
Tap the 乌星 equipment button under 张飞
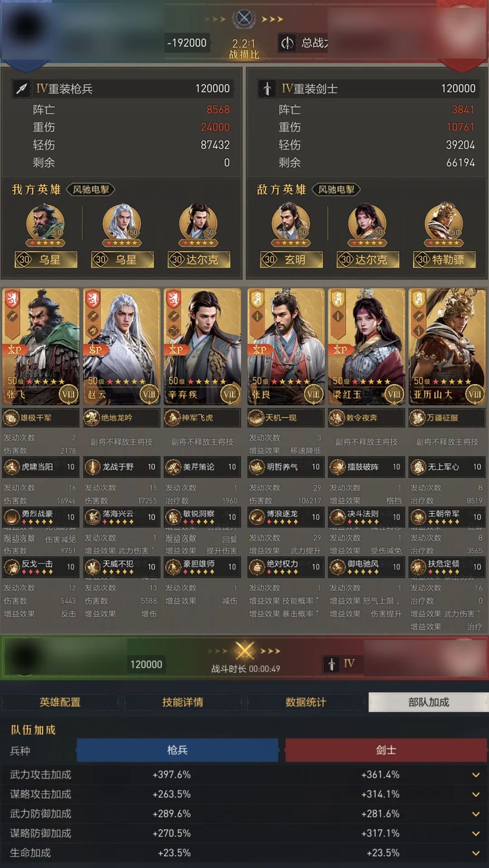pos(46,259)
